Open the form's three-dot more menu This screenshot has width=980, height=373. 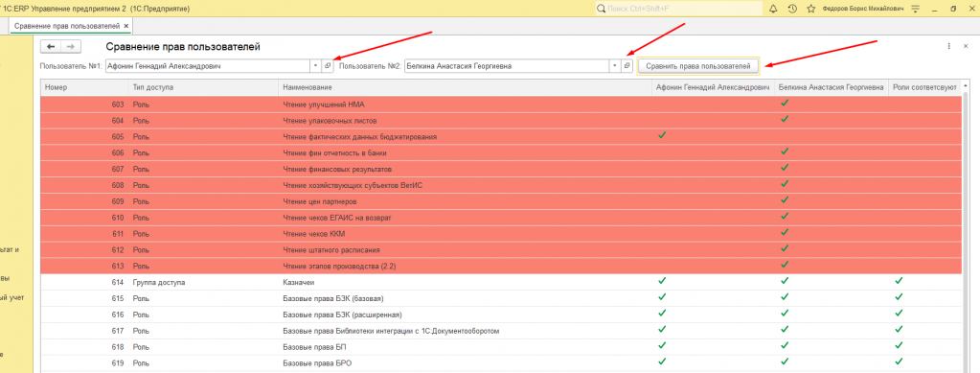click(948, 46)
